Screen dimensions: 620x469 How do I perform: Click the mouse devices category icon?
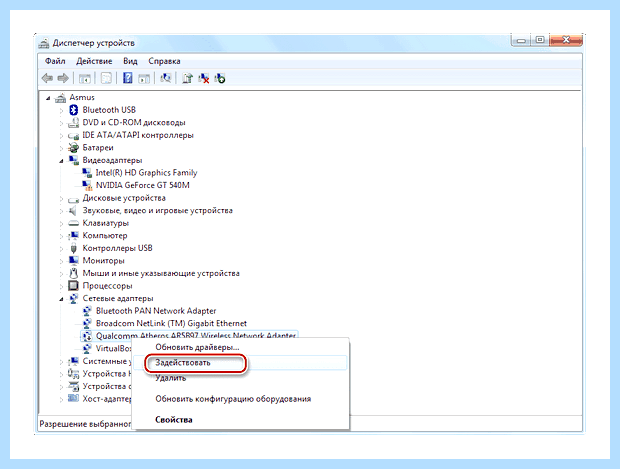tap(74, 273)
